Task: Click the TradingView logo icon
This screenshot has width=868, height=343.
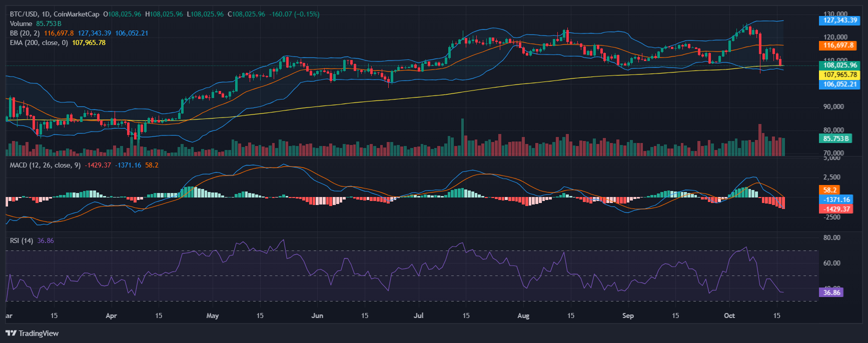Action: (x=11, y=333)
